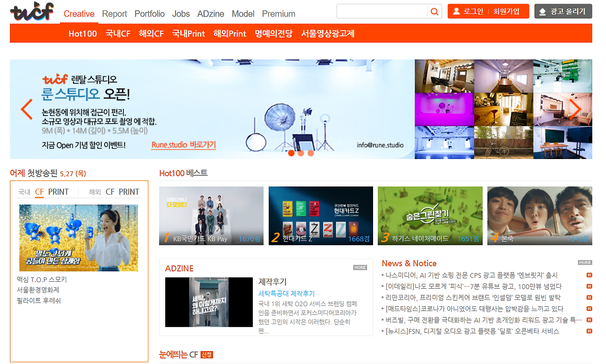Open the 맥심 T.O.P ad thumbnail

click(x=79, y=238)
